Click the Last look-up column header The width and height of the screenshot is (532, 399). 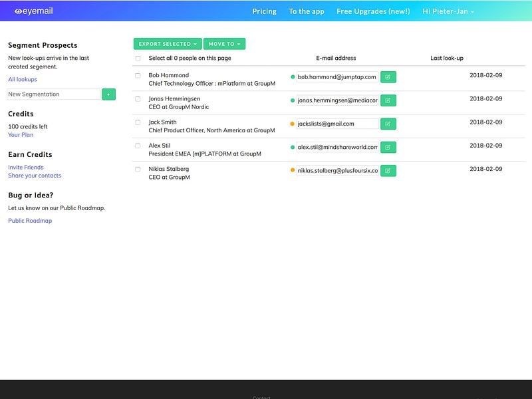tap(447, 58)
